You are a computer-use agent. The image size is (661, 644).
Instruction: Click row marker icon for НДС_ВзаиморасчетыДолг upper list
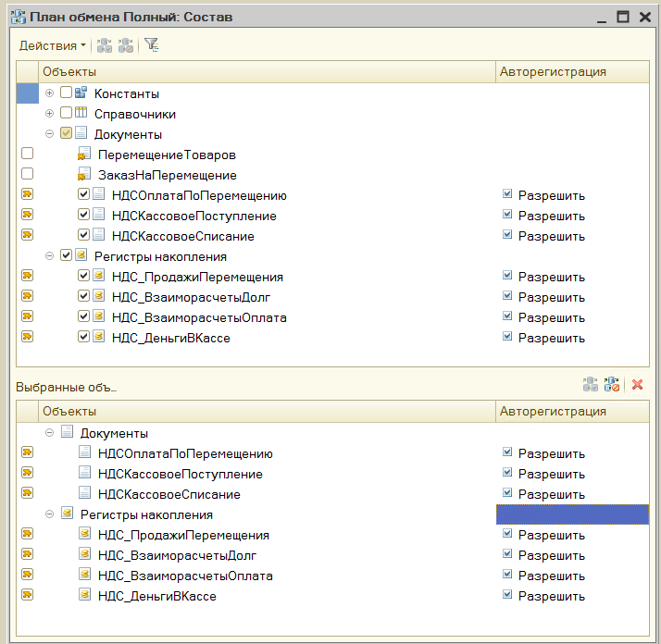pyautogui.click(x=28, y=296)
